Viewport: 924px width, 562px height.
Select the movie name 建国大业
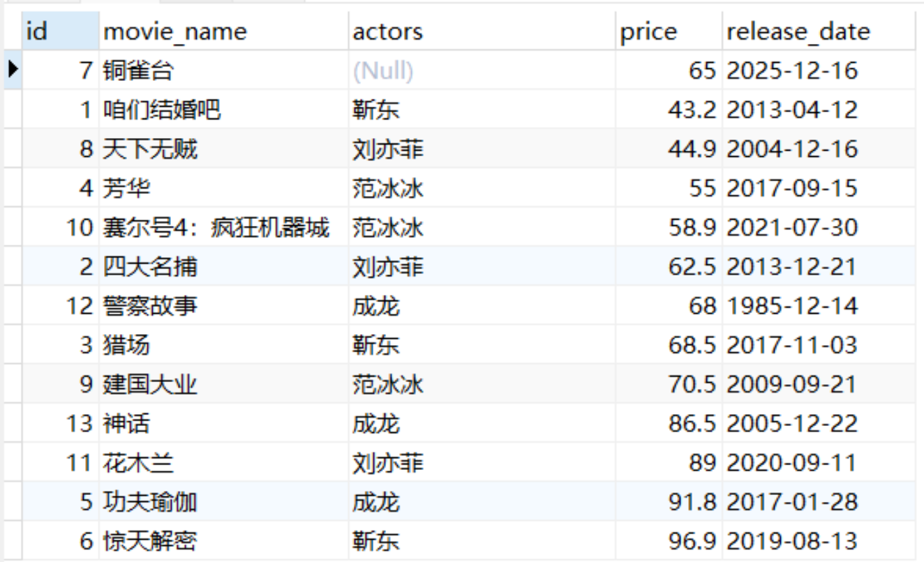(x=150, y=384)
